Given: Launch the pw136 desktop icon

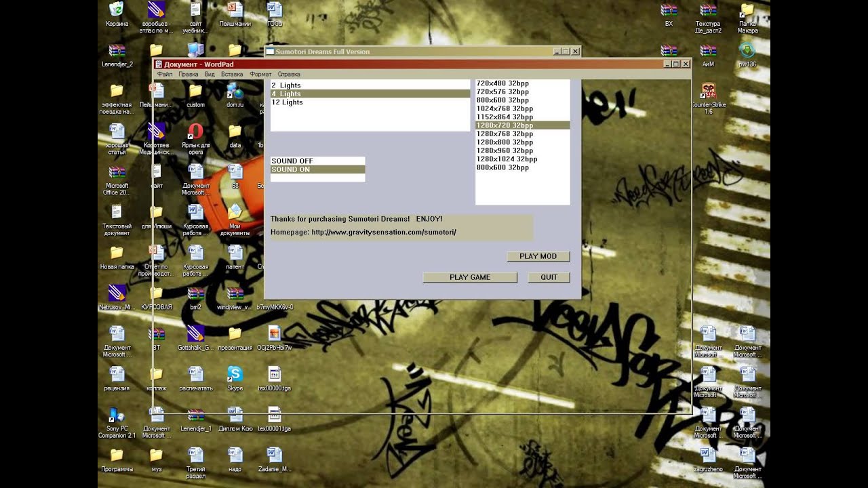Looking at the screenshot, I should click(x=747, y=50).
